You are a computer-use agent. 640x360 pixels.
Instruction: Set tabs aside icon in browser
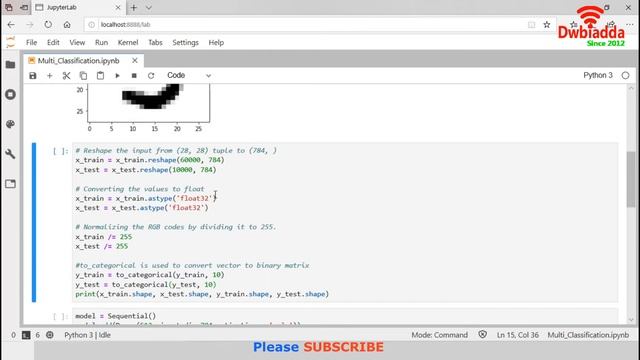point(24,7)
